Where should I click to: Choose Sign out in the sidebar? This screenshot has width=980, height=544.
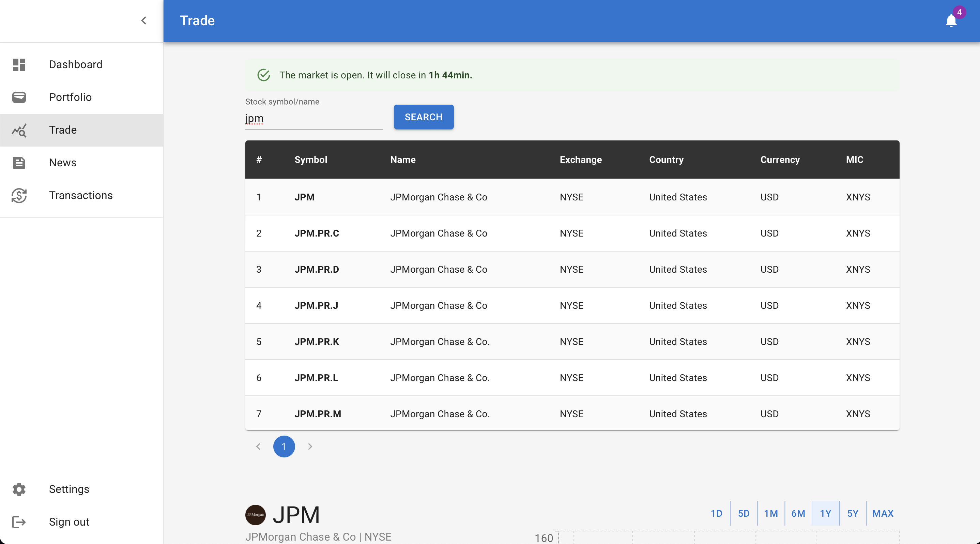click(81, 522)
